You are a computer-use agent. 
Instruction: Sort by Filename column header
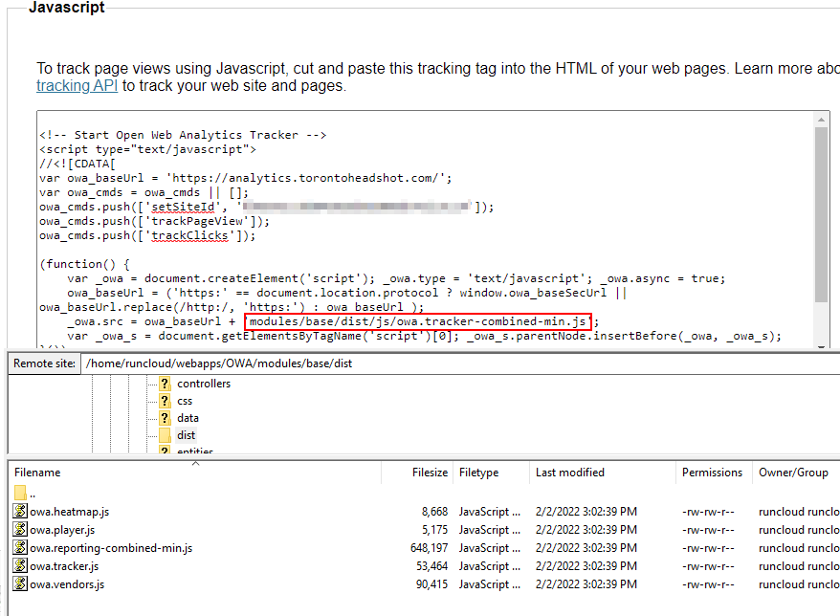tap(195, 473)
